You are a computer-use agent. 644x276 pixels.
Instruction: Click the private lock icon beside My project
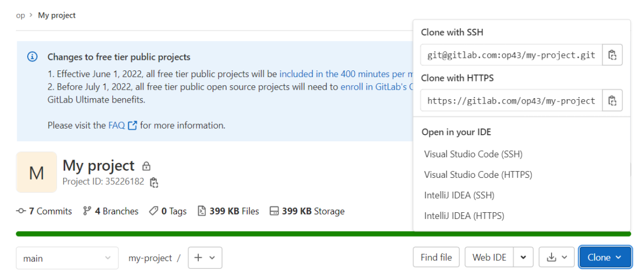click(x=146, y=167)
